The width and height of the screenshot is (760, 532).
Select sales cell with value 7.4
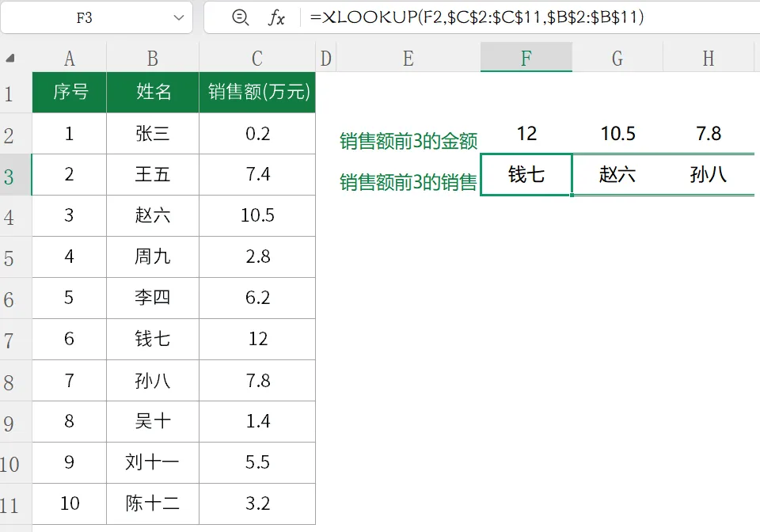tap(257, 175)
